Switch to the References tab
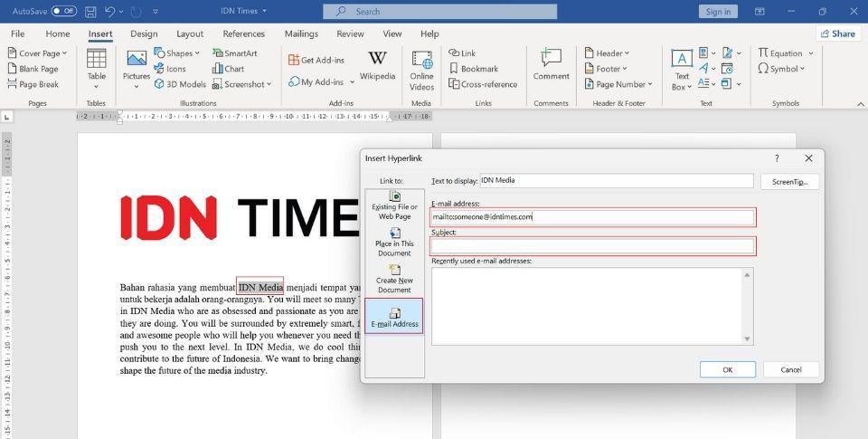Image resolution: width=868 pixels, height=439 pixels. point(243,33)
